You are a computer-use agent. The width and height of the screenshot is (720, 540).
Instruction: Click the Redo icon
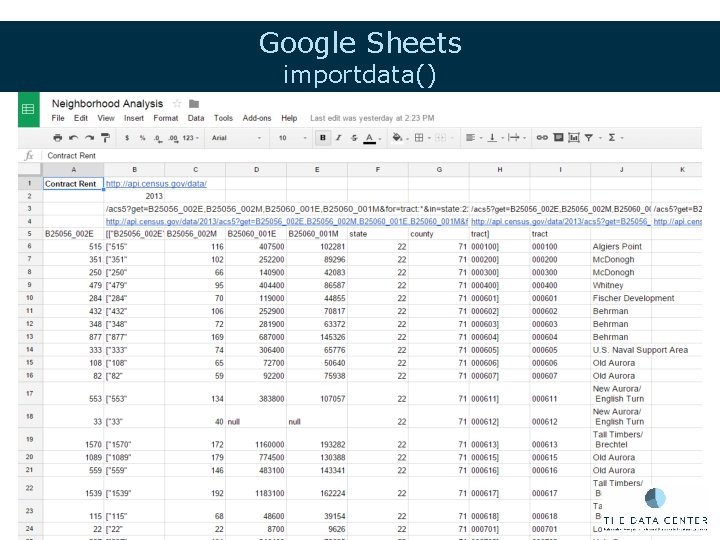coord(90,137)
